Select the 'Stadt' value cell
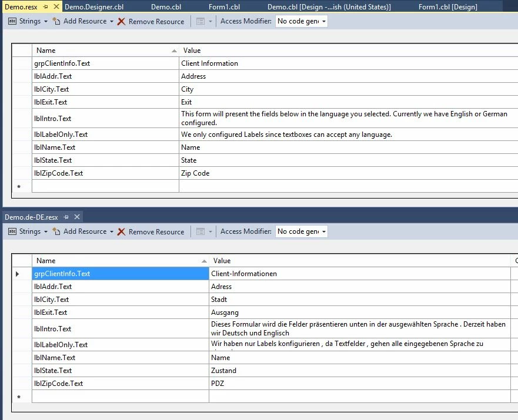Viewport: 518px width, 420px height. tap(360, 299)
